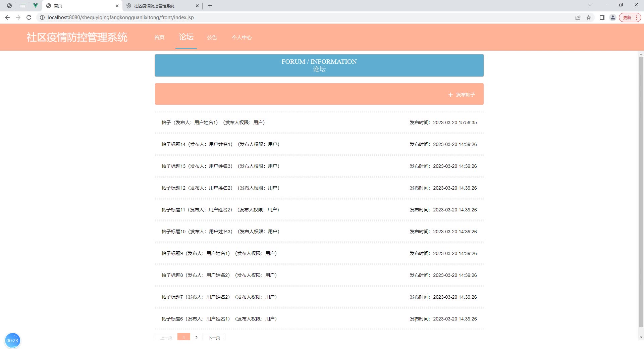Open the browser side panel icon
The width and height of the screenshot is (644, 349).
602,17
